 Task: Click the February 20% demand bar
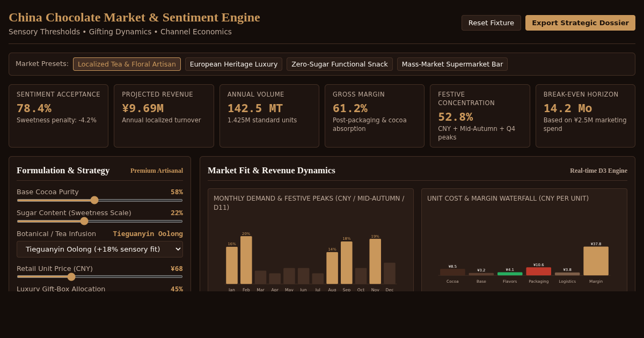(x=246, y=260)
